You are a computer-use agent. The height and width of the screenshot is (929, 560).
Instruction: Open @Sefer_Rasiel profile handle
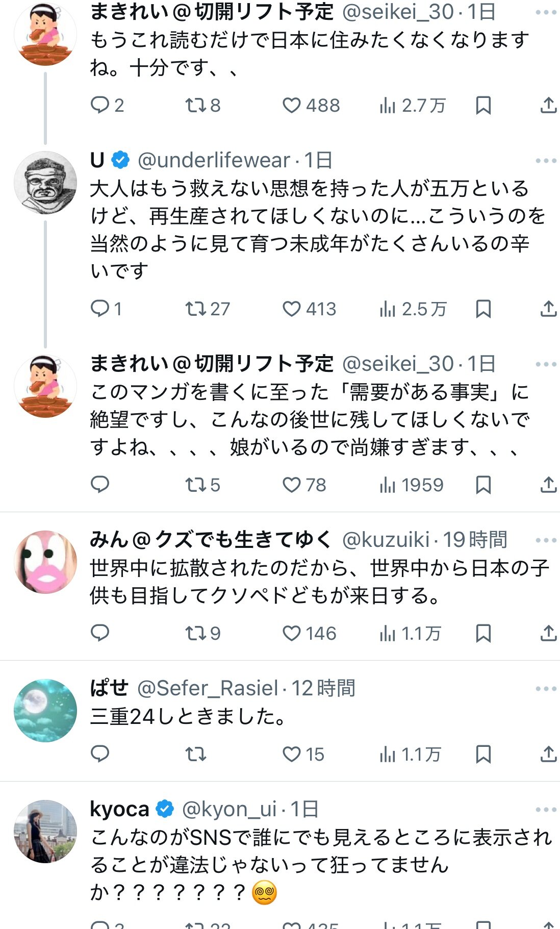tap(208, 688)
